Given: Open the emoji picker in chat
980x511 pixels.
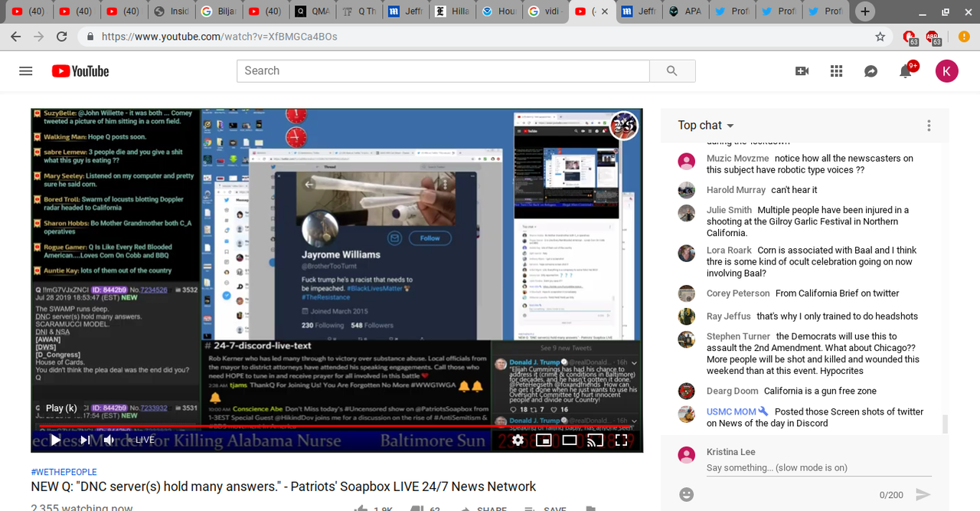Looking at the screenshot, I should click(687, 495).
